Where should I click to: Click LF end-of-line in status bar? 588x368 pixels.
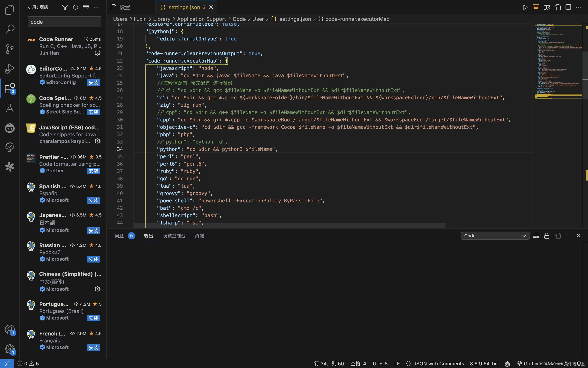[x=397, y=363]
